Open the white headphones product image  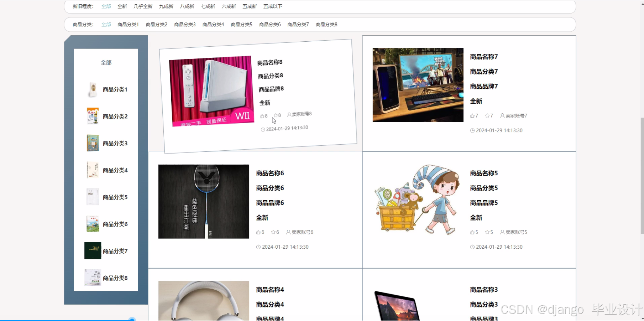[x=204, y=301]
